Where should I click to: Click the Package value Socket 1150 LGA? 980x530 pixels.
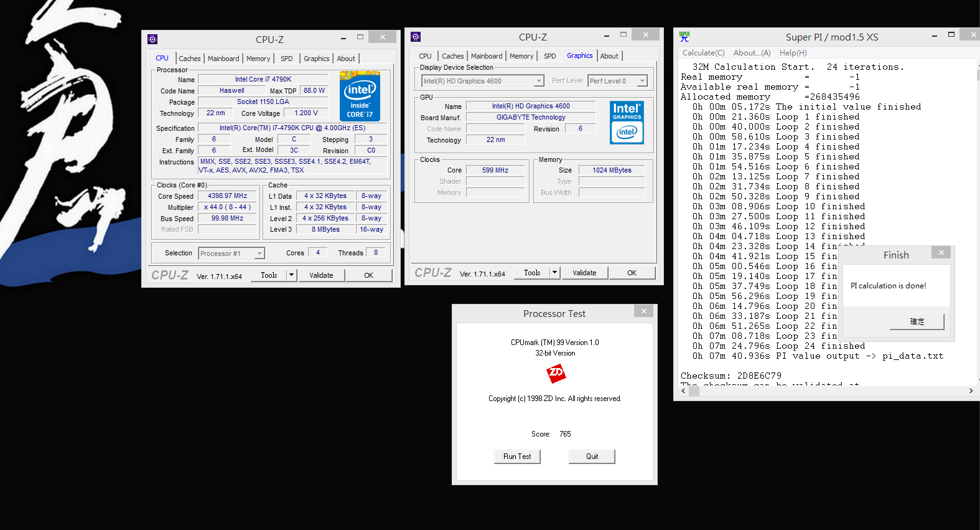click(x=263, y=102)
